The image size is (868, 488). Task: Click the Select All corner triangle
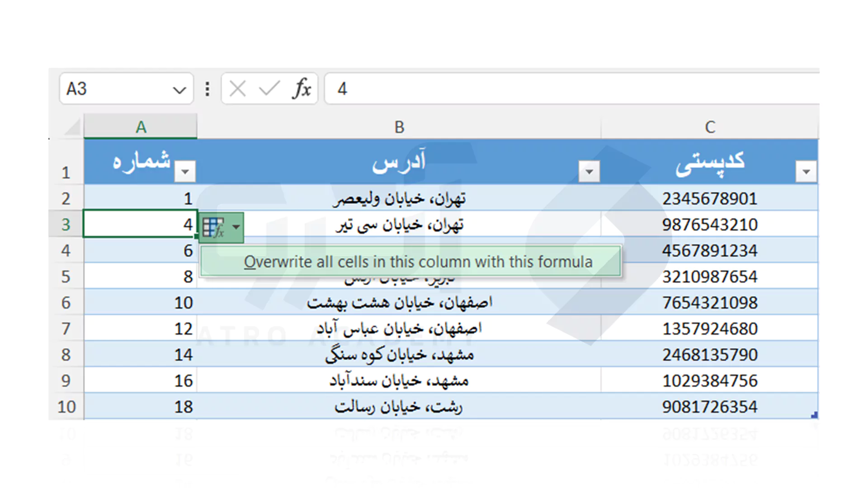click(x=72, y=127)
